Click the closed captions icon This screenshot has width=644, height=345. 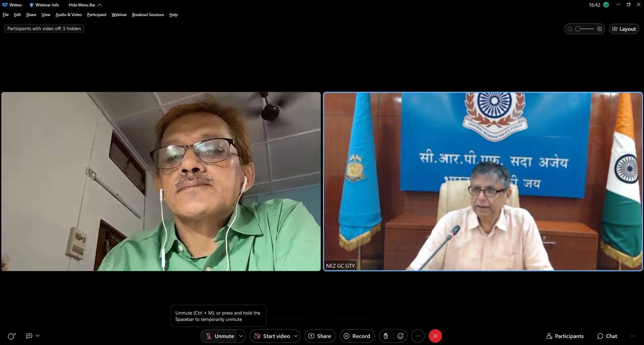tap(29, 336)
